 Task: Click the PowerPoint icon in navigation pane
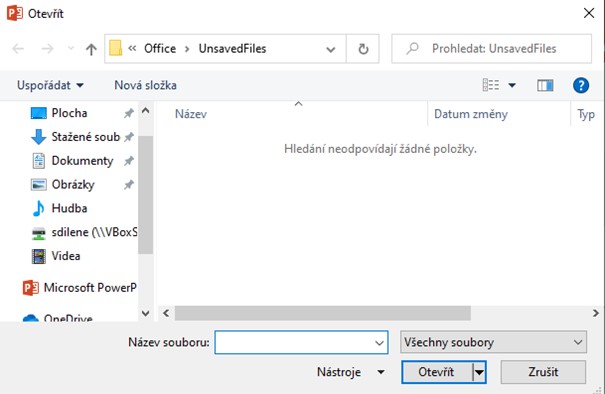point(31,288)
